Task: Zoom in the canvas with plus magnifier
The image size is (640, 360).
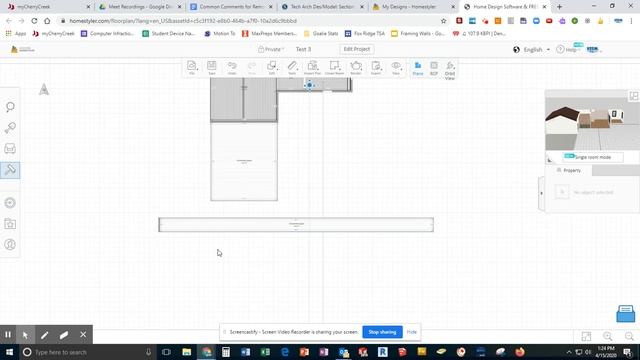Action: pos(608,336)
